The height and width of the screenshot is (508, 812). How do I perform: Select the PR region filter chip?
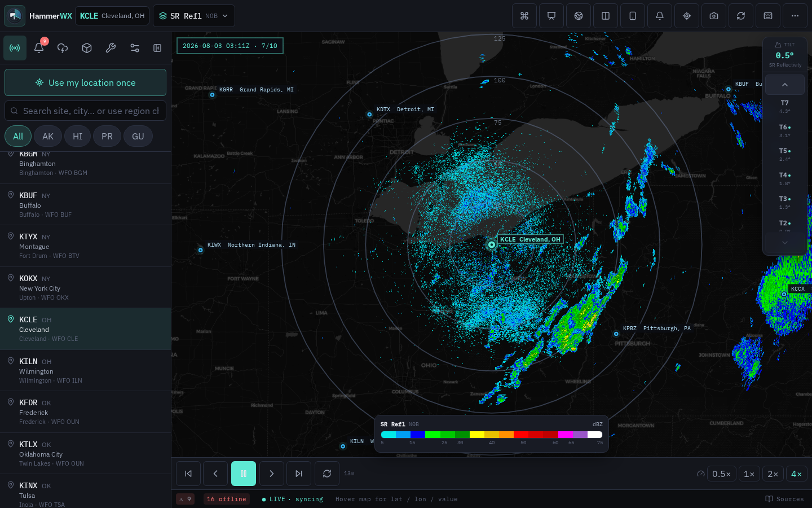click(x=107, y=136)
